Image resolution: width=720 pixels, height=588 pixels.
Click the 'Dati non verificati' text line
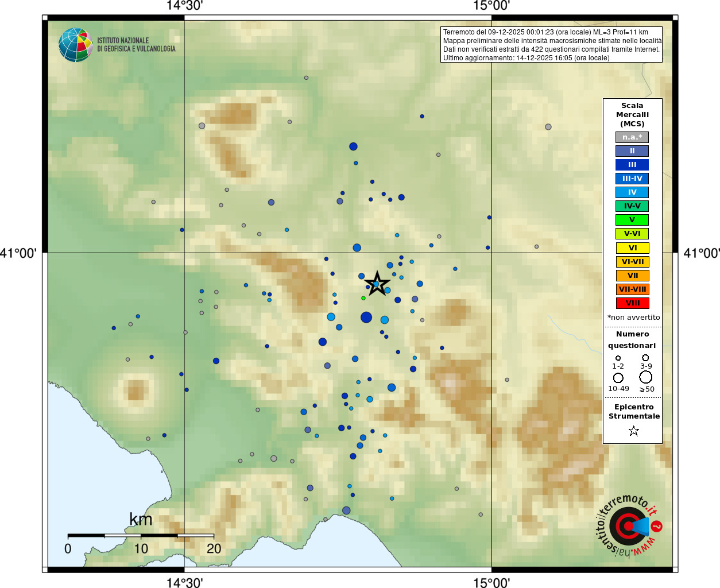[x=551, y=49]
